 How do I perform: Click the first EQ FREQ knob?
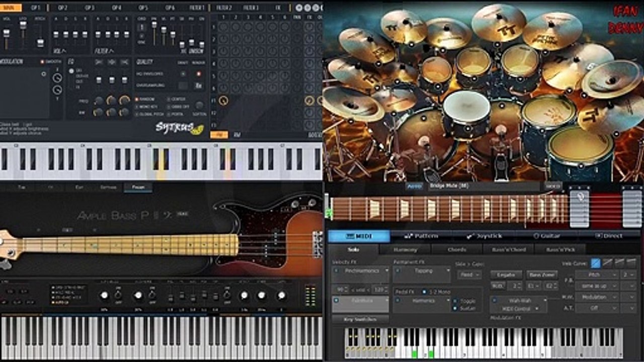(99, 101)
